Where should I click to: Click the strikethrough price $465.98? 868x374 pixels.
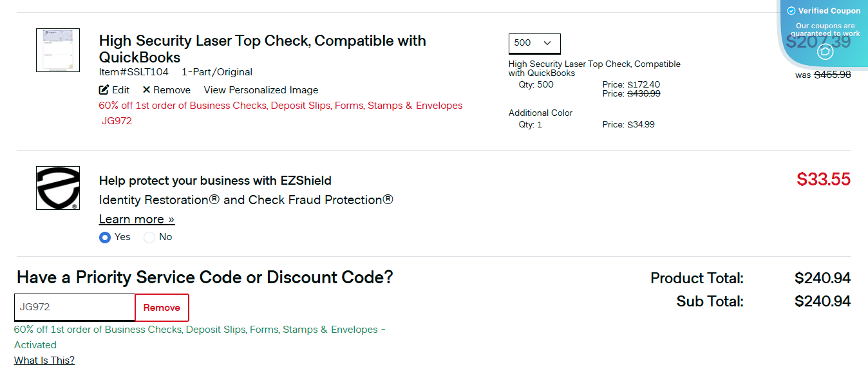(833, 75)
